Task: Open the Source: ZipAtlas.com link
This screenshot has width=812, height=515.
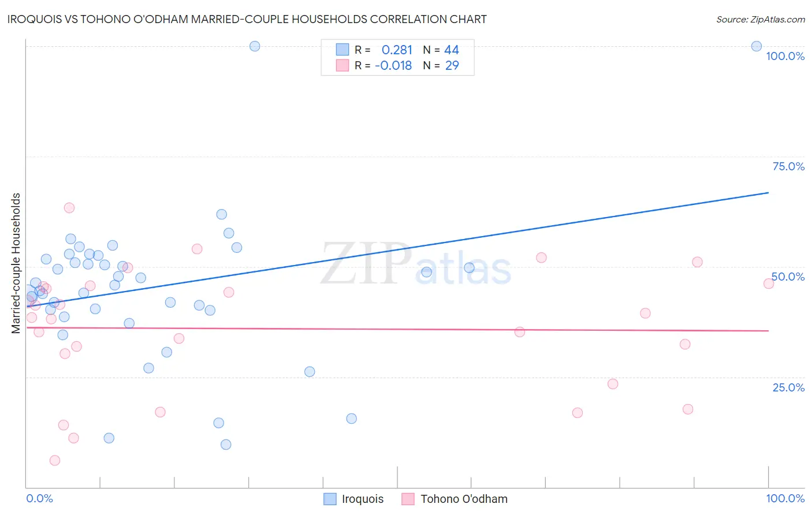Action: point(761,19)
